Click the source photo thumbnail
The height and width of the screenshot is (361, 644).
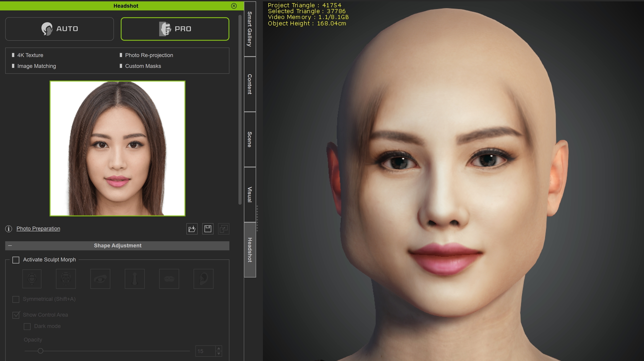tap(117, 148)
